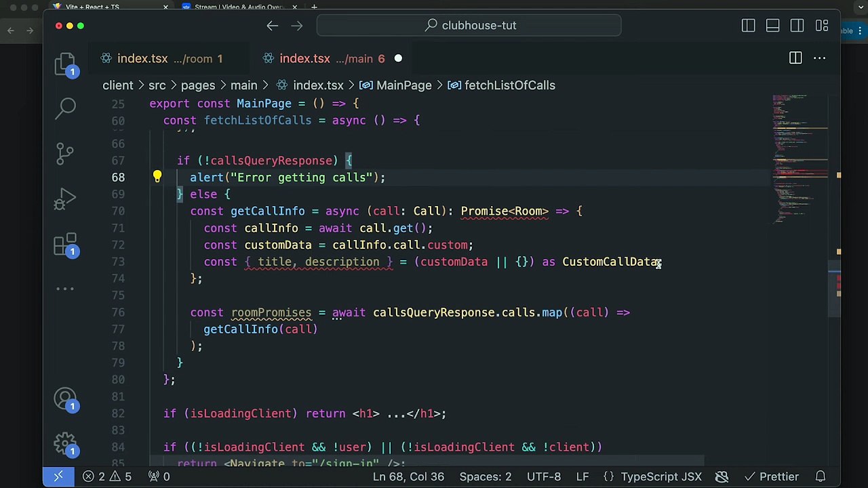This screenshot has width=868, height=488.
Task: Select client in the breadcrumb
Action: (x=118, y=85)
